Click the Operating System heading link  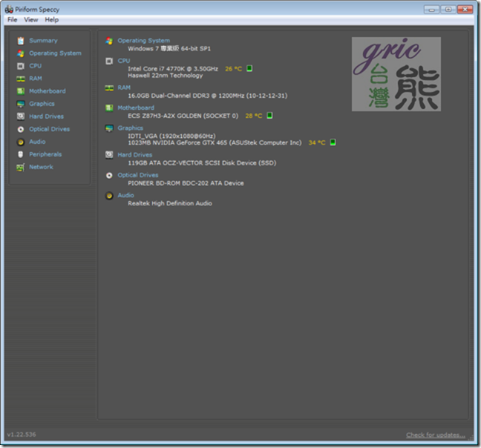[143, 41]
